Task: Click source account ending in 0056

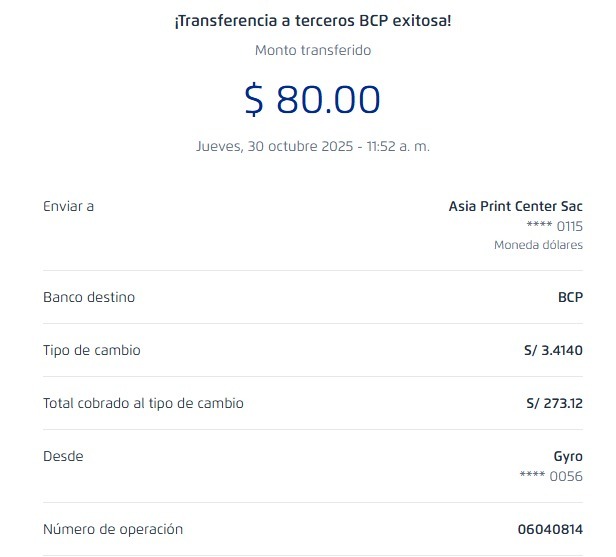Action: click(551, 476)
